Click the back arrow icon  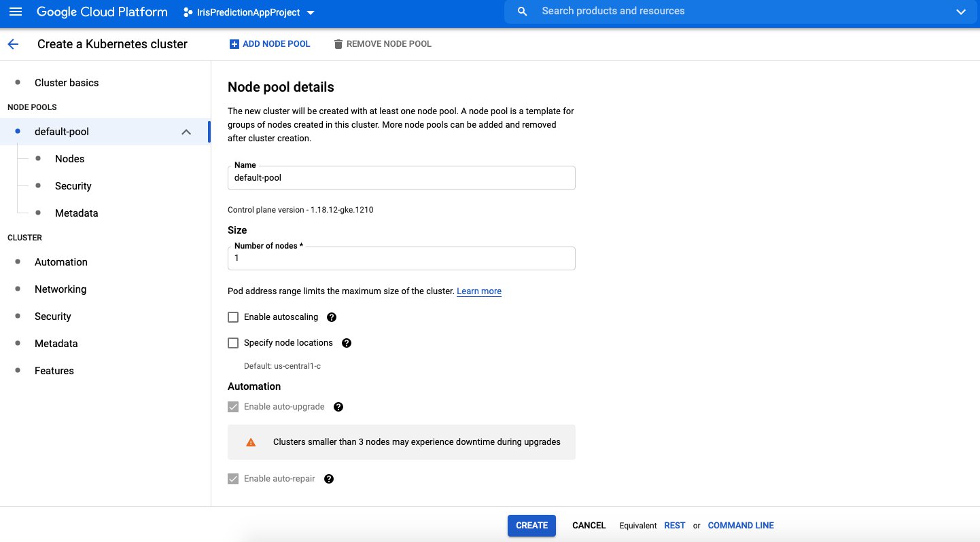13,44
